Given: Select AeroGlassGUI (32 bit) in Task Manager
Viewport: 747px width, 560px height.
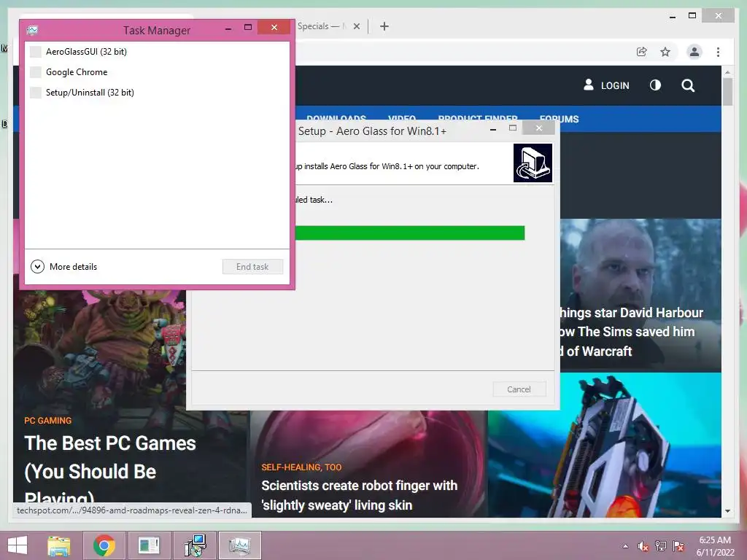Looking at the screenshot, I should [157, 52].
